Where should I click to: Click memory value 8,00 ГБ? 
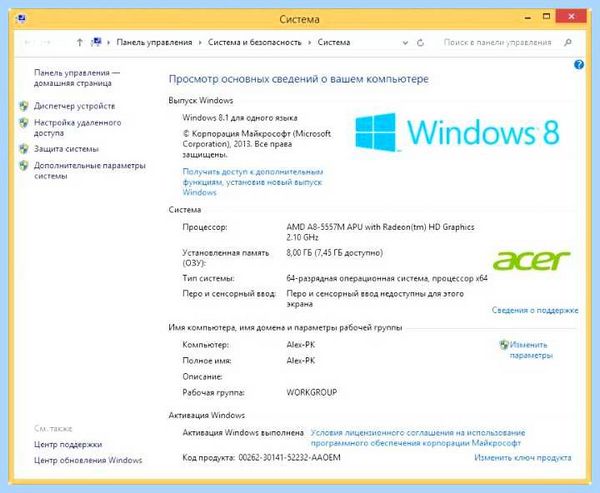coord(334,253)
